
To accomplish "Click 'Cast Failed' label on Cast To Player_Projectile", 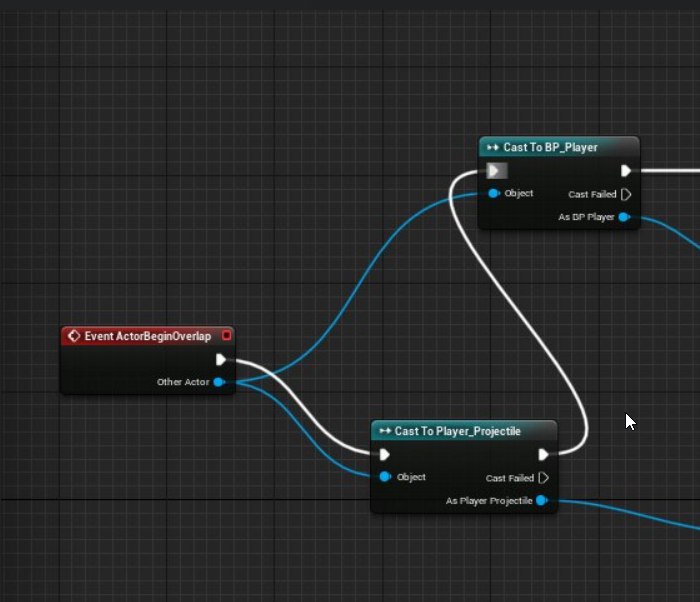I will point(510,478).
